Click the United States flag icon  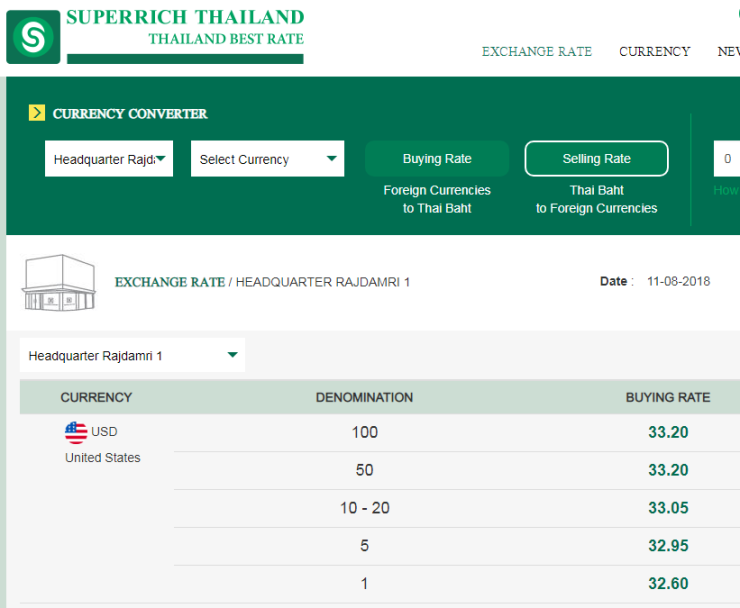pyautogui.click(x=76, y=432)
